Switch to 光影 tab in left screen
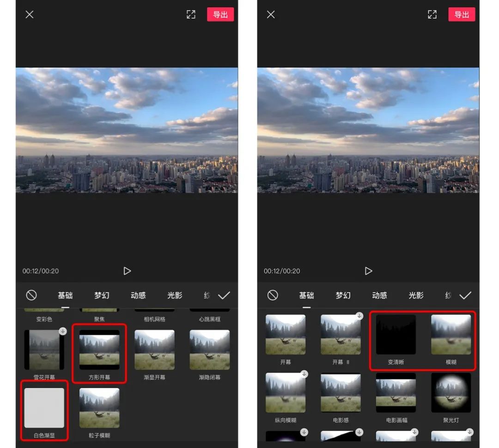 pos(175,295)
